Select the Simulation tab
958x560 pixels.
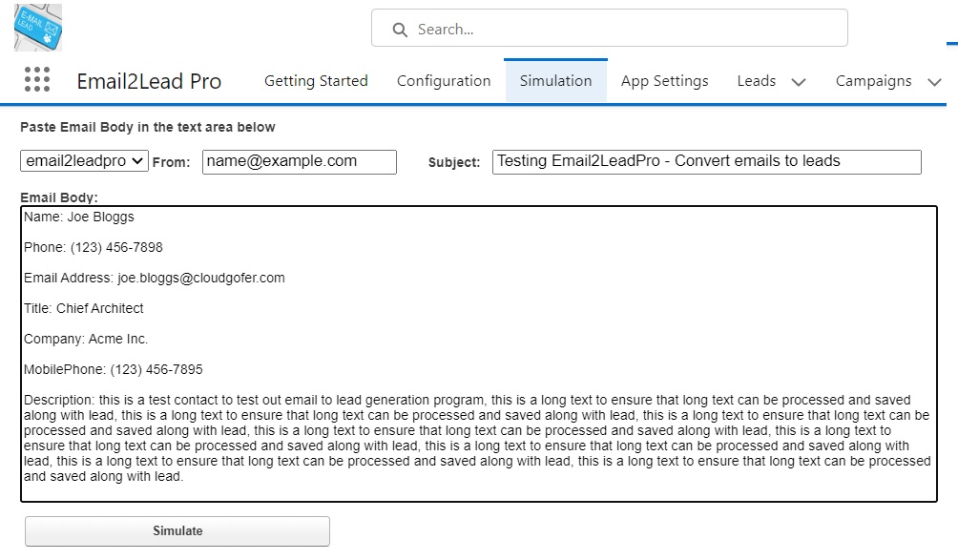coord(555,81)
